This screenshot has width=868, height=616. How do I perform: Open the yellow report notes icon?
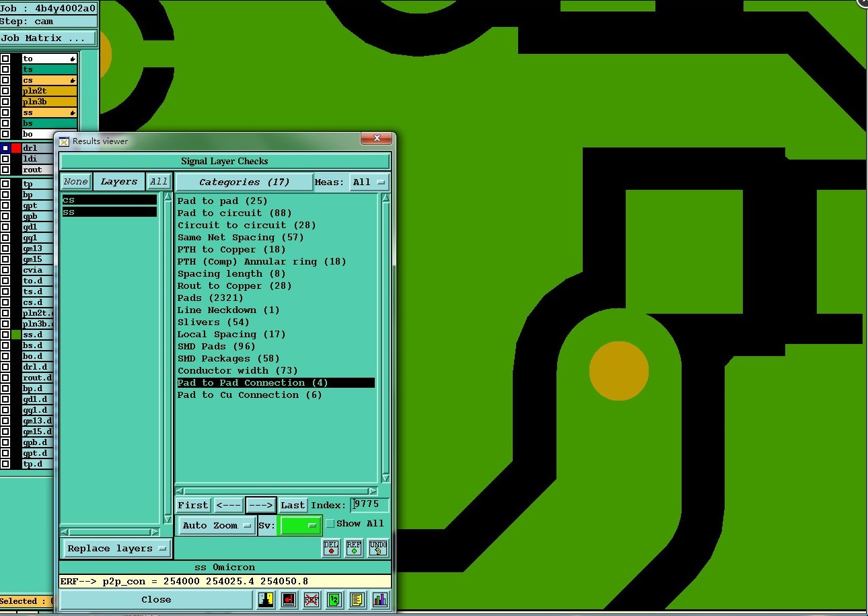(x=357, y=599)
